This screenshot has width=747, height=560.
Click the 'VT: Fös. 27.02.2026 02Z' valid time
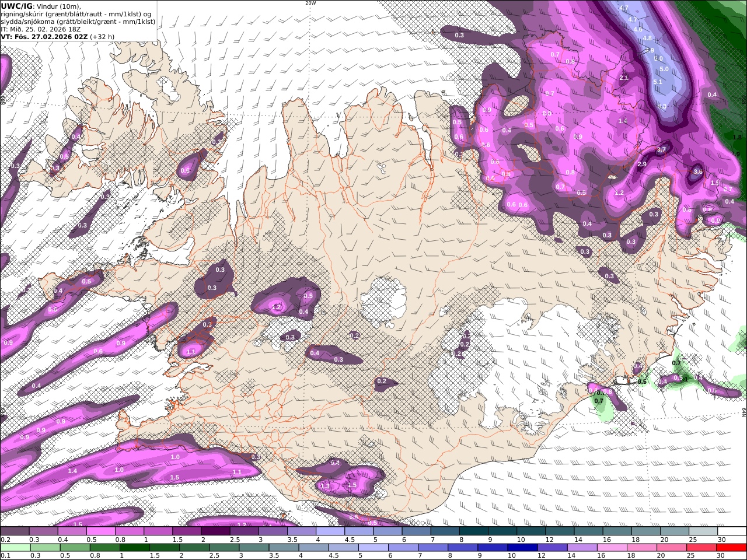[44, 36]
